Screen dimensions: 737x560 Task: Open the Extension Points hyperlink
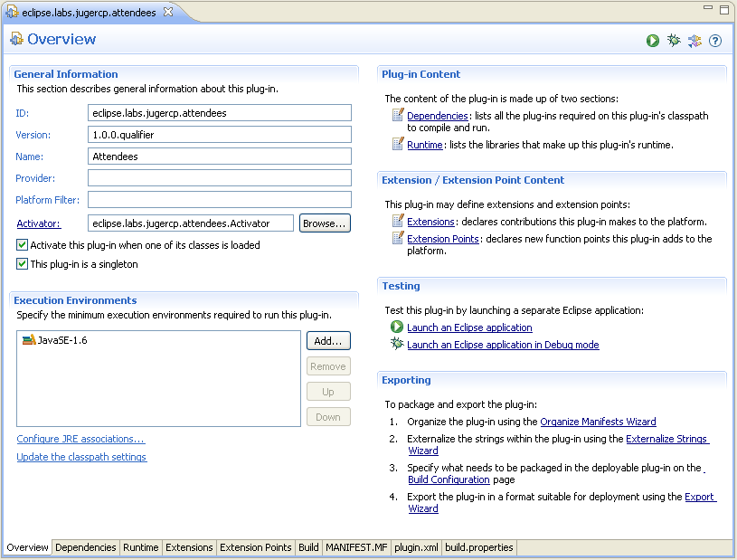(x=443, y=239)
